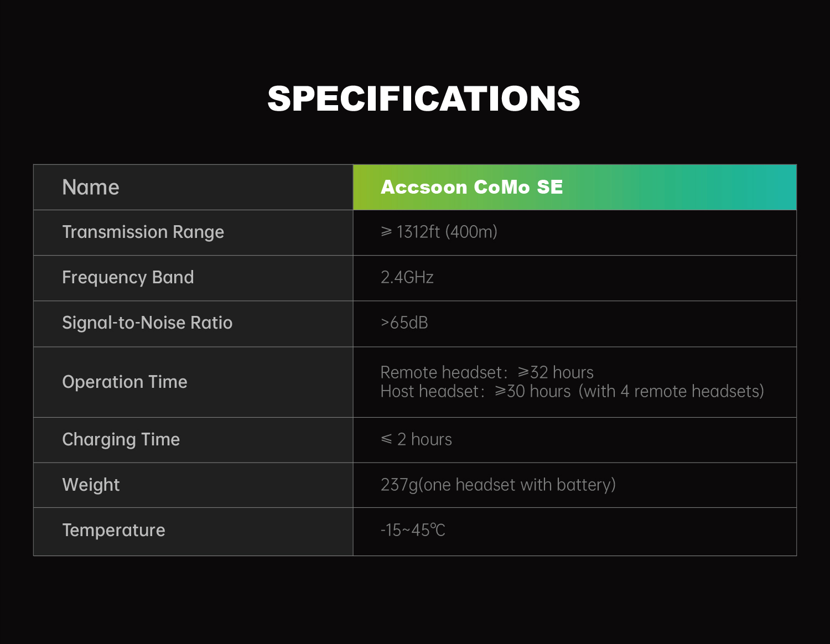
Task: Select the Signal-to-Noise Ratio label
Action: tap(147, 323)
